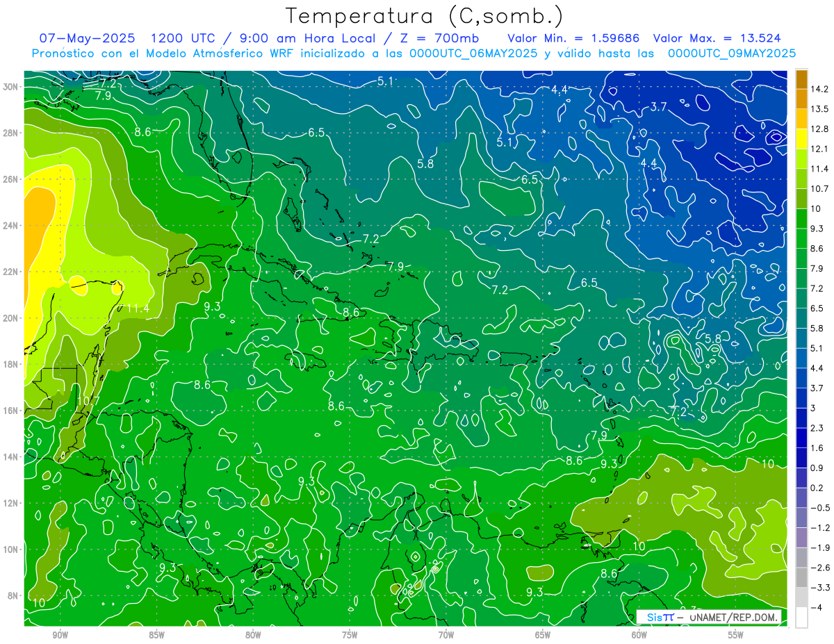834x644 pixels.
Task: Click the 10N latitude label
Action: 11,549
